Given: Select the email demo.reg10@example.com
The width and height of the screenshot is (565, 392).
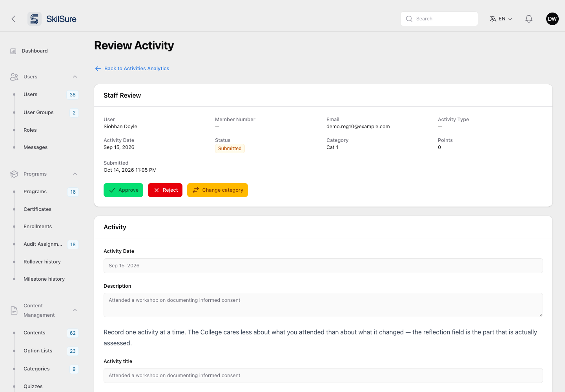Looking at the screenshot, I should [358, 127].
